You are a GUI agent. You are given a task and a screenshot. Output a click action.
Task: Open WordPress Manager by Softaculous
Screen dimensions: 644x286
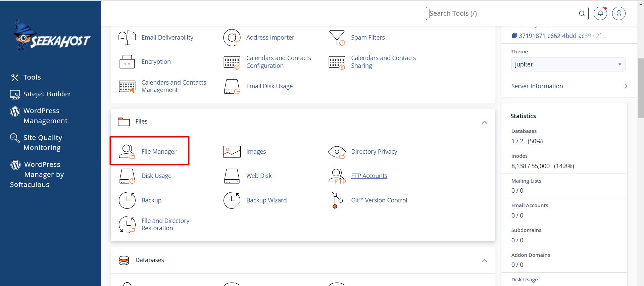point(37,175)
